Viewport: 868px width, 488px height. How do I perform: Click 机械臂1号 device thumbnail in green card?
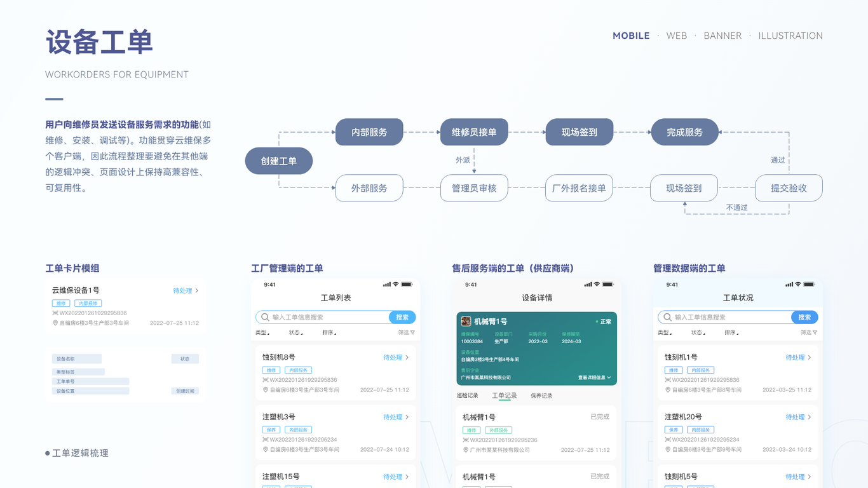(x=466, y=322)
